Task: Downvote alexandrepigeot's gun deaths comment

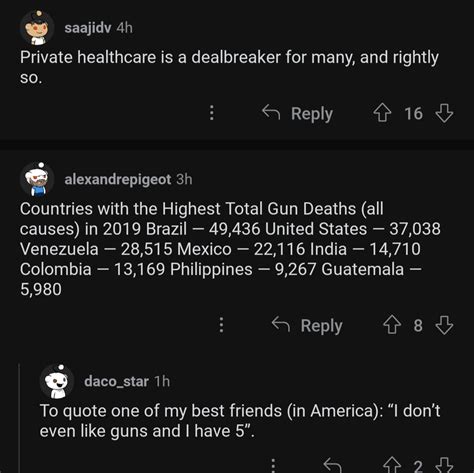Action: point(444,325)
